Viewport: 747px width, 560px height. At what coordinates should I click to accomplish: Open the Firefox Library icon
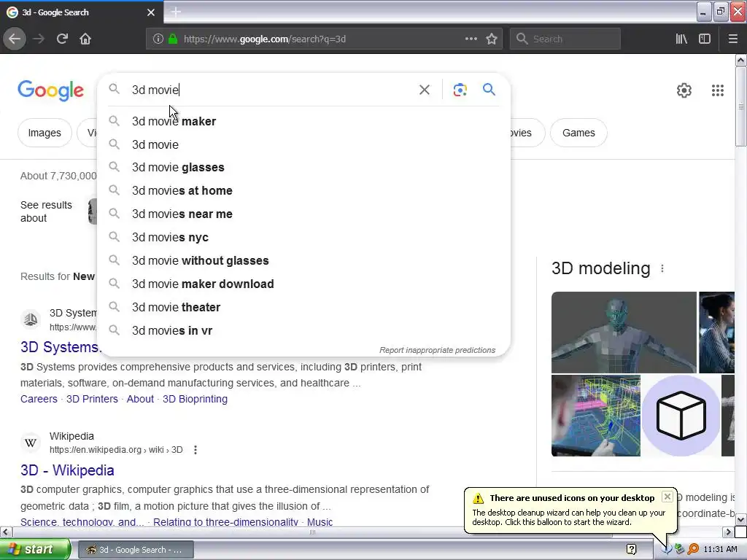click(x=681, y=39)
